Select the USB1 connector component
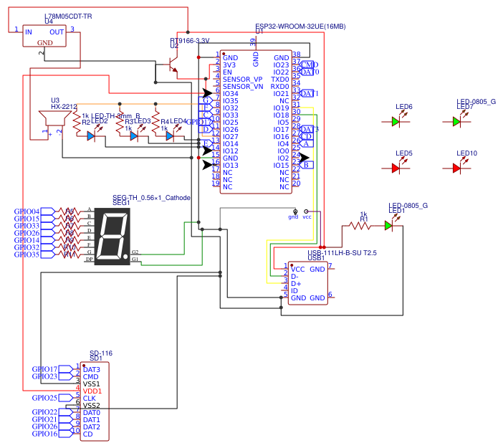Viewport: 503px width, 448px height. point(308,283)
